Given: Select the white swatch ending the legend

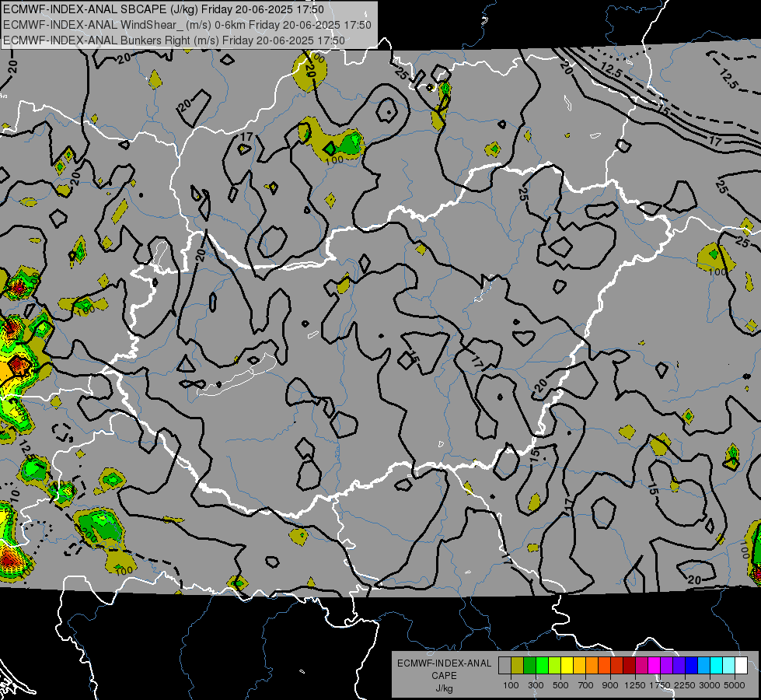Looking at the screenshot, I should 742,666.
